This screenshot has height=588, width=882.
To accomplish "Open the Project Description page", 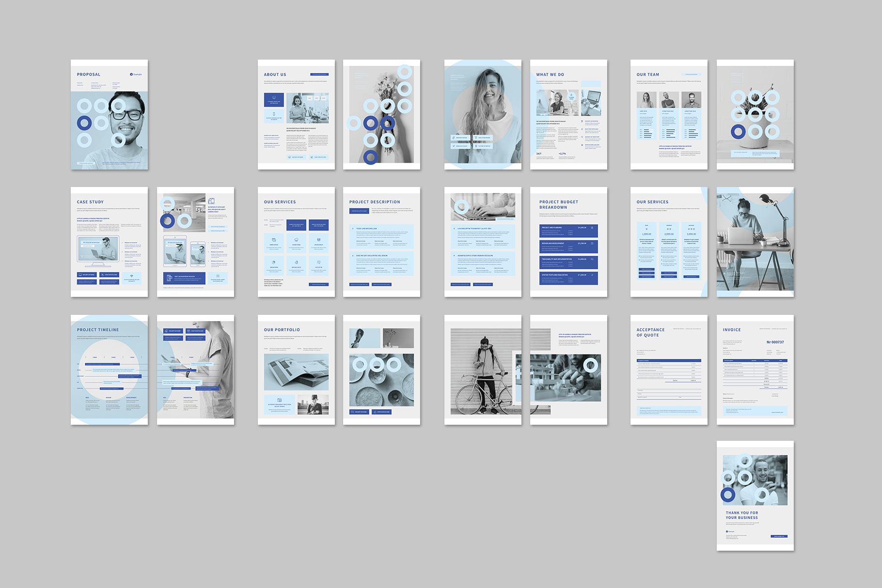I will click(381, 242).
